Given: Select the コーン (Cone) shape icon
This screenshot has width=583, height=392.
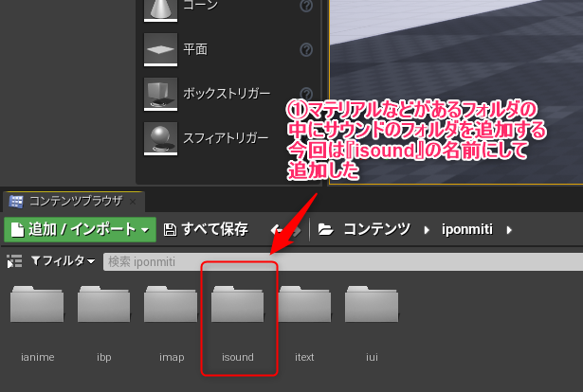Looking at the screenshot, I should [159, 9].
